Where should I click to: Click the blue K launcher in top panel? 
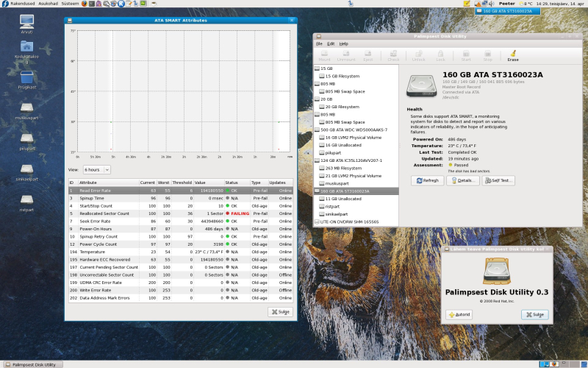coord(121,4)
